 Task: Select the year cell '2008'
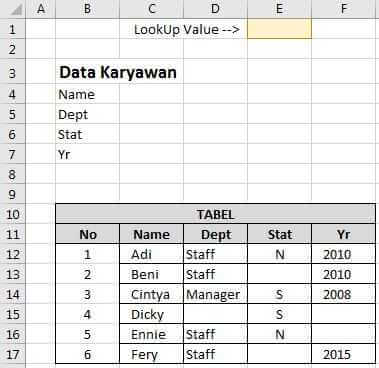click(x=343, y=294)
